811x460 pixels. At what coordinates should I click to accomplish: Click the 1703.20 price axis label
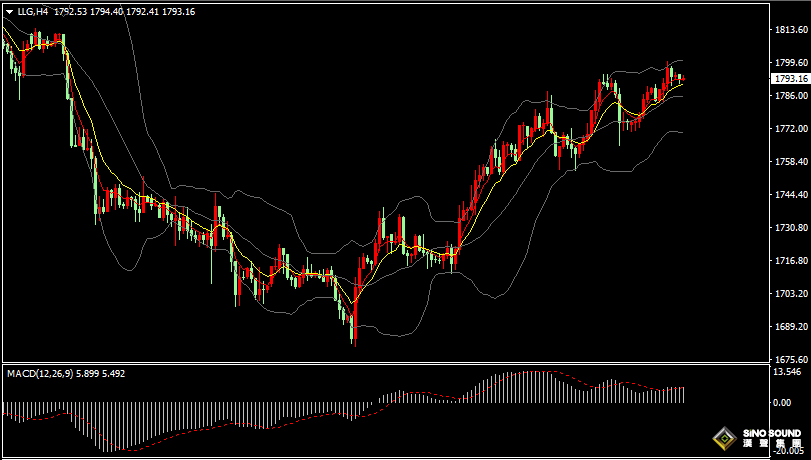click(x=791, y=293)
